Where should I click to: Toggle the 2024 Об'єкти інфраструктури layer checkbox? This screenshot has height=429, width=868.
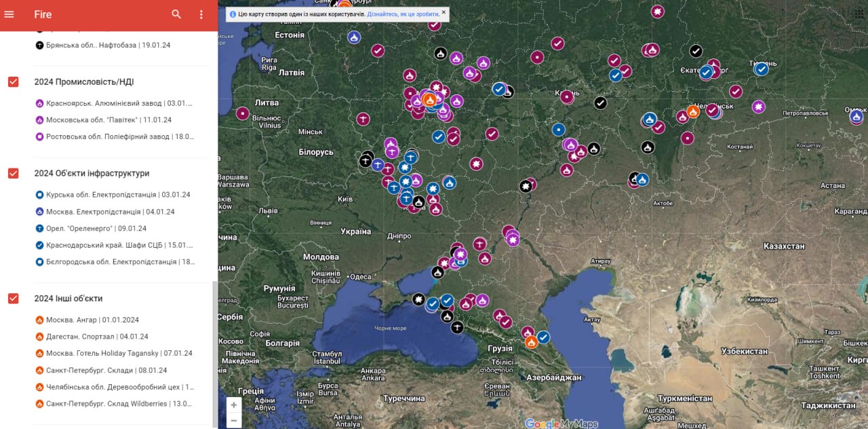click(13, 173)
